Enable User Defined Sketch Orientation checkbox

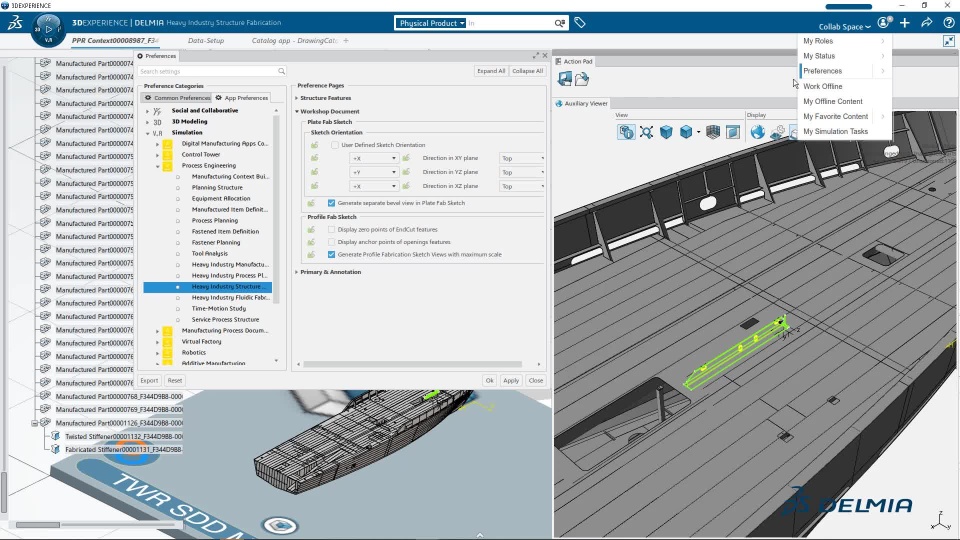tap(335, 145)
